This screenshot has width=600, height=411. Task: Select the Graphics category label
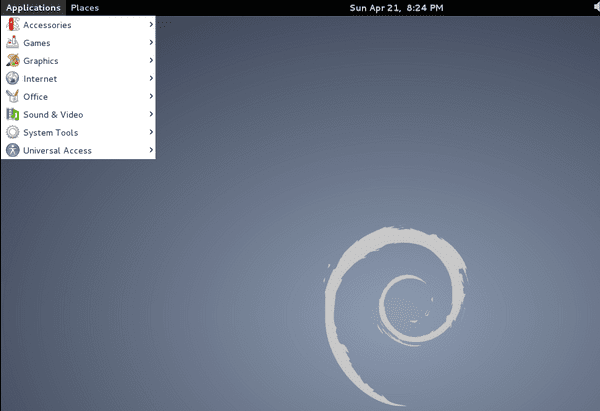pyautogui.click(x=41, y=61)
